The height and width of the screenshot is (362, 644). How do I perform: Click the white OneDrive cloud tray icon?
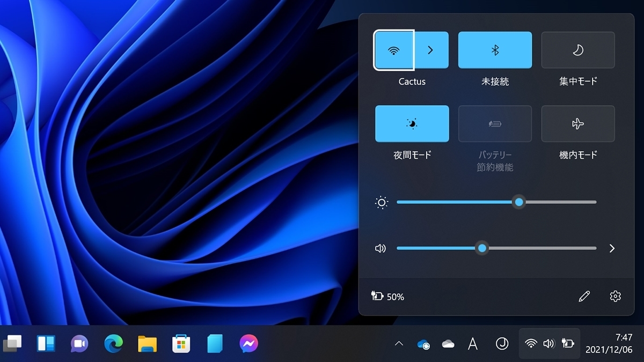coord(448,344)
